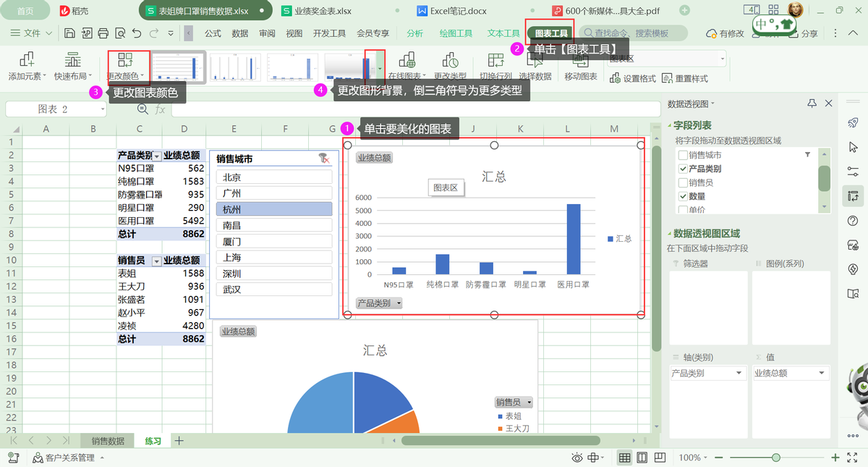This screenshot has height=467, width=868.
Task: Select 北京 in the city slicer
Action: [273, 177]
